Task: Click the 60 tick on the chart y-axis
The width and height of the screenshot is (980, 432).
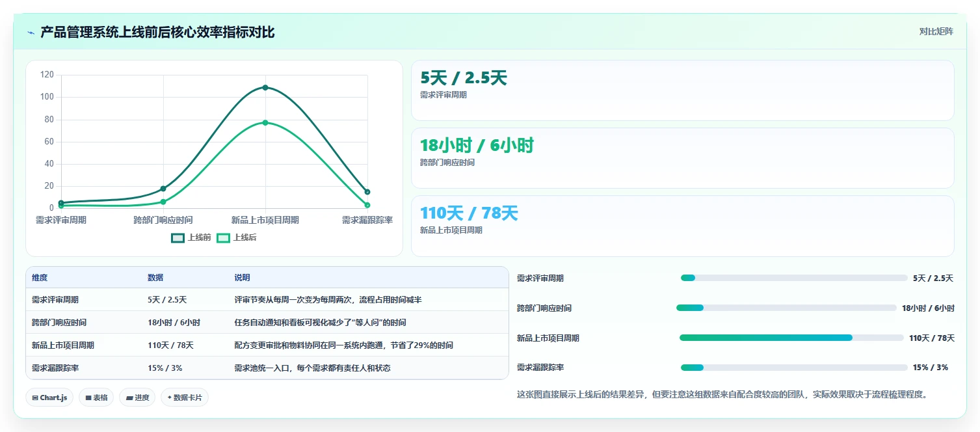Action: coord(49,142)
